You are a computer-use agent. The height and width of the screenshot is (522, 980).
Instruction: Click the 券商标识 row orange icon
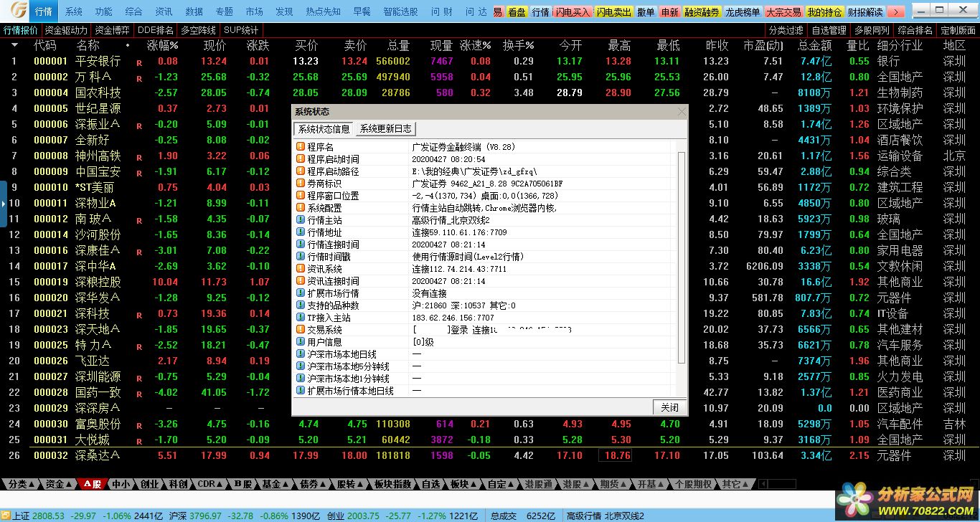pyautogui.click(x=301, y=184)
